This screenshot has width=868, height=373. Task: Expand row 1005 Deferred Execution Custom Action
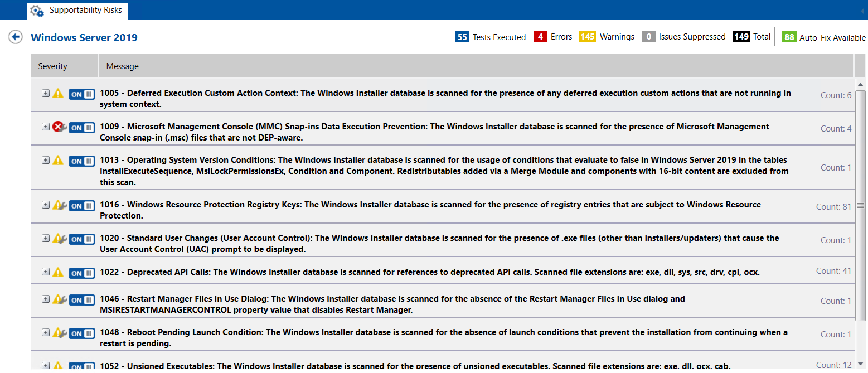click(x=46, y=93)
